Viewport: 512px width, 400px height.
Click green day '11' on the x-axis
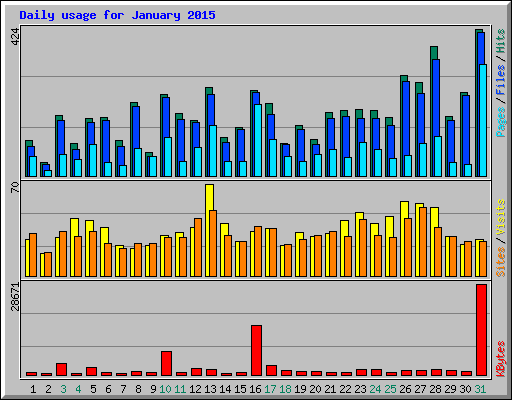pyautogui.click(x=180, y=389)
